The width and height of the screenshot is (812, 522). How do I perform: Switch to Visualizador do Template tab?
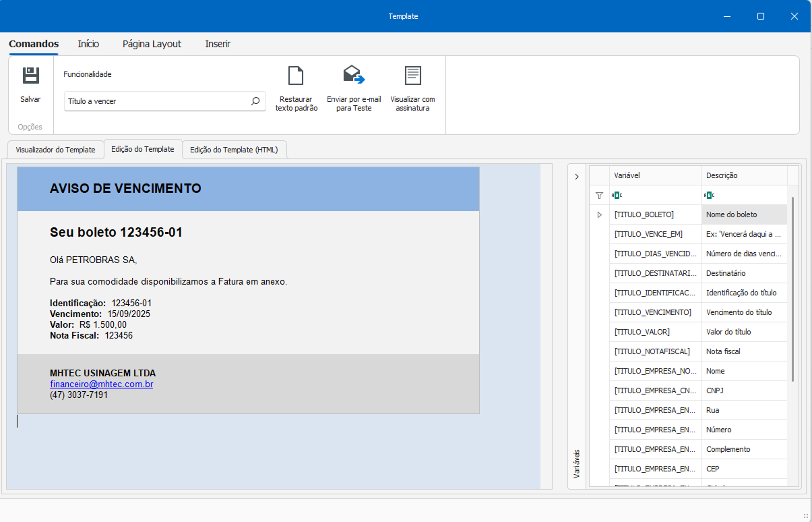56,150
